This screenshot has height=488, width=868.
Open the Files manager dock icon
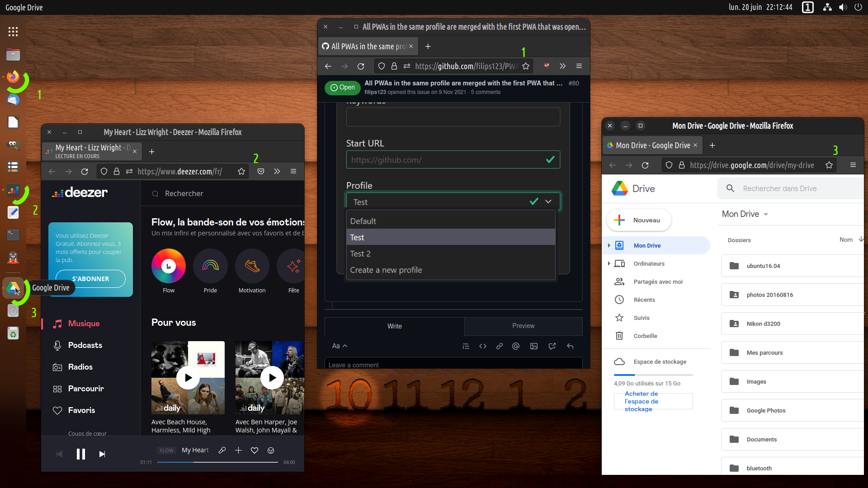[13, 55]
